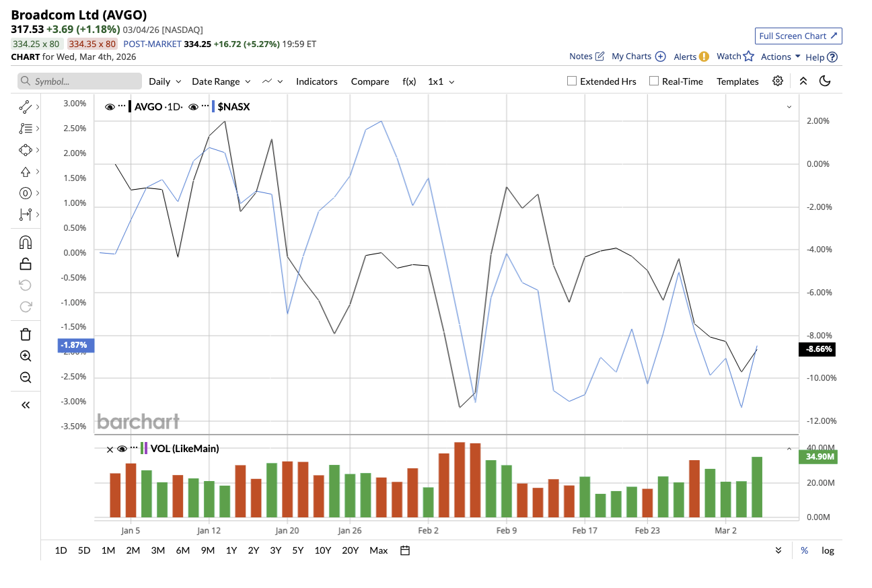Click the VOL green-purple color swatch
Viewport: 872px width, 588px height.
tap(145, 448)
